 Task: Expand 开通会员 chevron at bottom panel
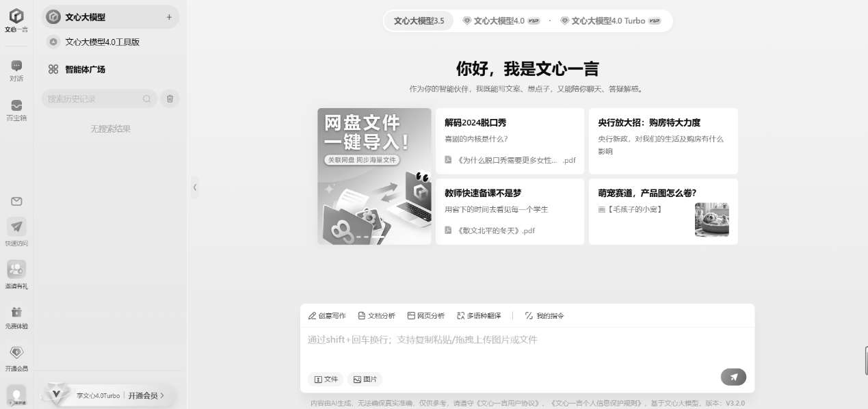(162, 395)
